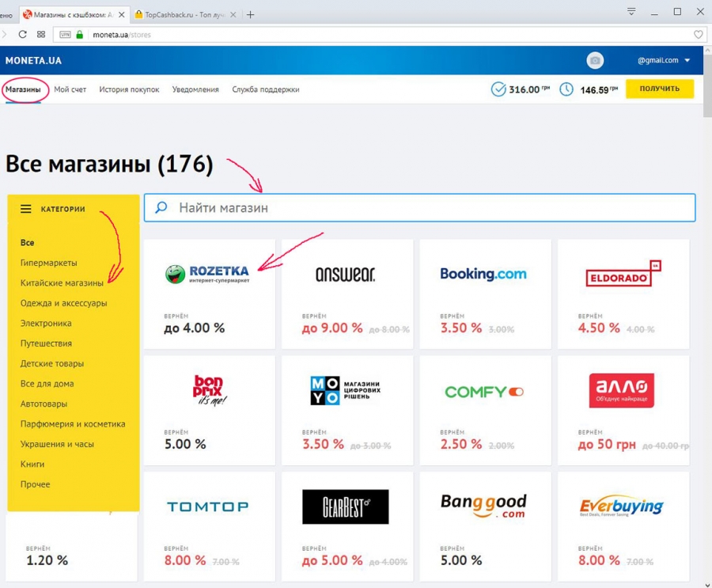Click the pending balance clock icon
The image size is (712, 588).
(x=566, y=89)
